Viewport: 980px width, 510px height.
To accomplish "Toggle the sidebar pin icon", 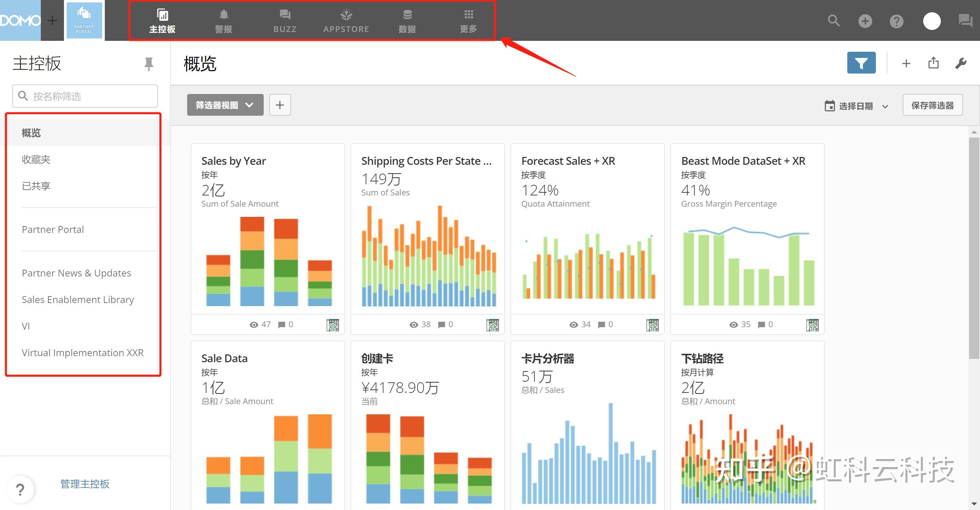I will 149,64.
